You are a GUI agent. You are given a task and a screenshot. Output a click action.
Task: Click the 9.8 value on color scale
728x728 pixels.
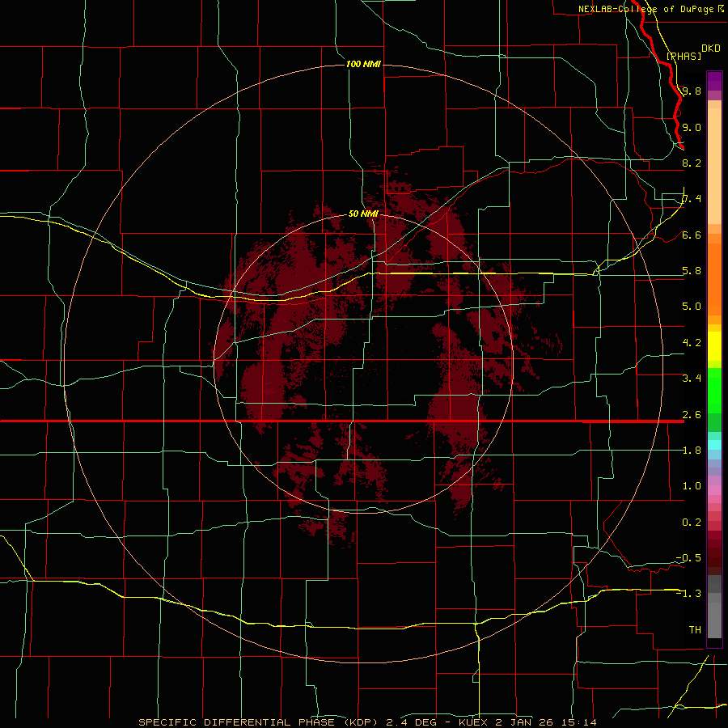pos(692,91)
